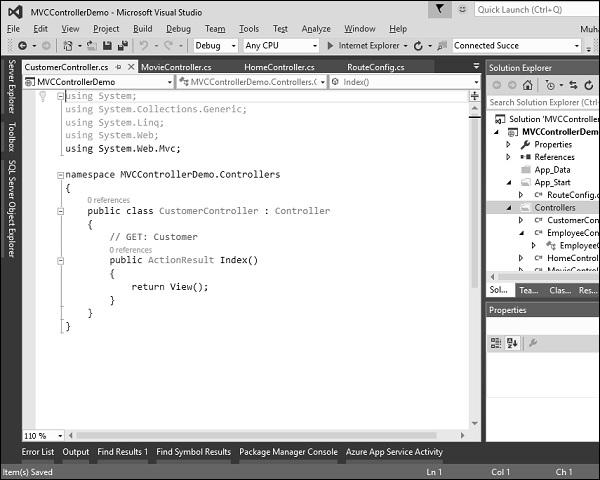600x480 pixels.
Task: Click the Navigate Backward arrow icon
Action: (x=22, y=46)
